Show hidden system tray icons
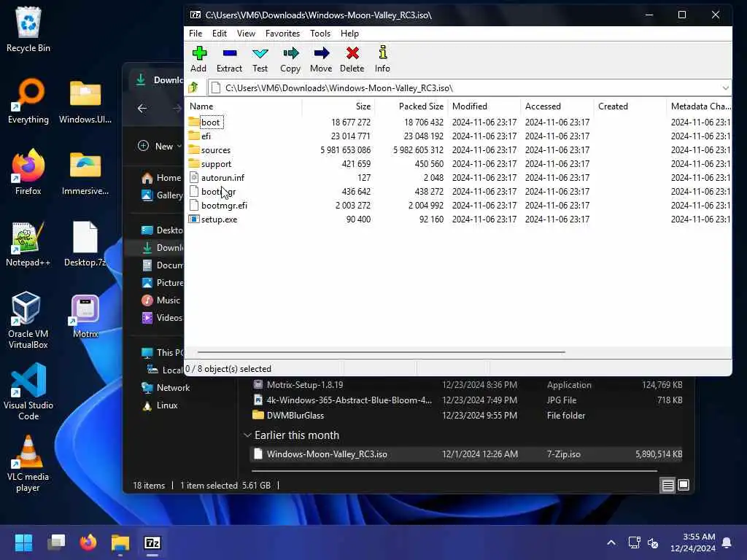747x560 pixels. coord(611,542)
